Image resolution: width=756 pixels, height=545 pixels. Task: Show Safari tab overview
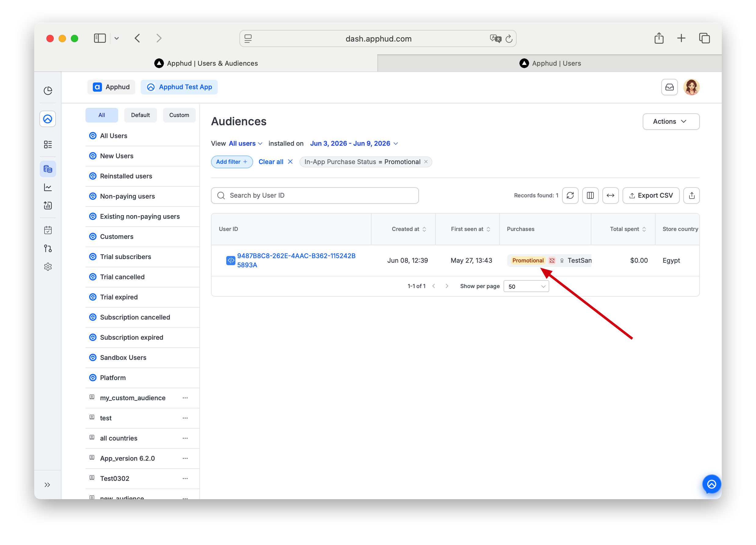(704, 38)
